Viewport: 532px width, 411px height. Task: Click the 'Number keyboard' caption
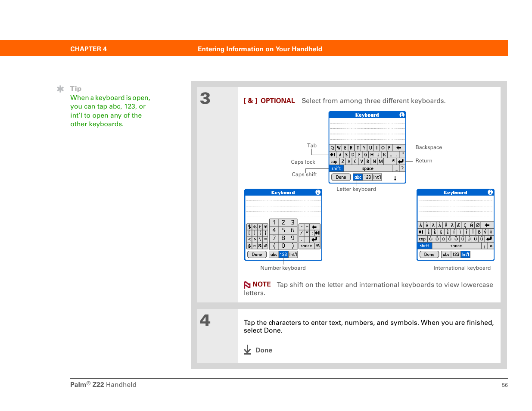(x=283, y=268)
